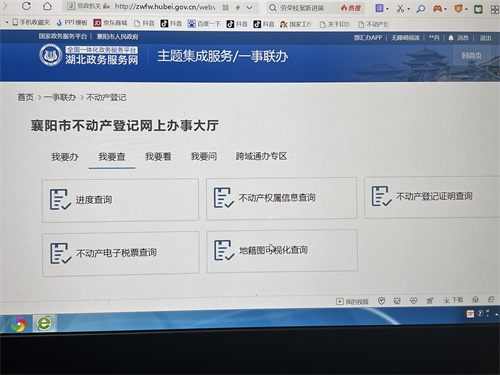Switch to the 我要问 tab

(204, 156)
